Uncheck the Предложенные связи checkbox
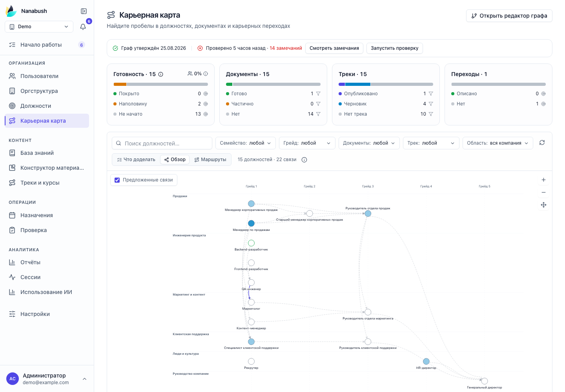The height and width of the screenshot is (392, 565). 117,180
